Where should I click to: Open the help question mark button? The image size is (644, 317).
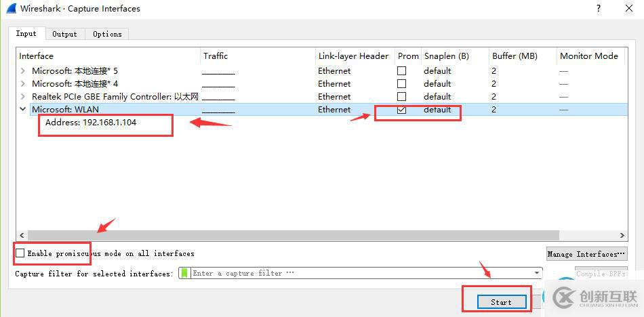tap(599, 8)
